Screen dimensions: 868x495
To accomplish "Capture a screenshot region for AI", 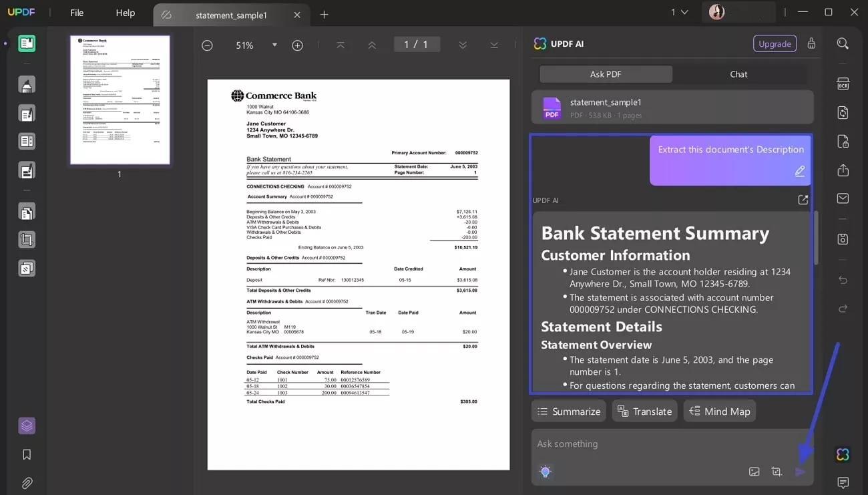I will [777, 472].
